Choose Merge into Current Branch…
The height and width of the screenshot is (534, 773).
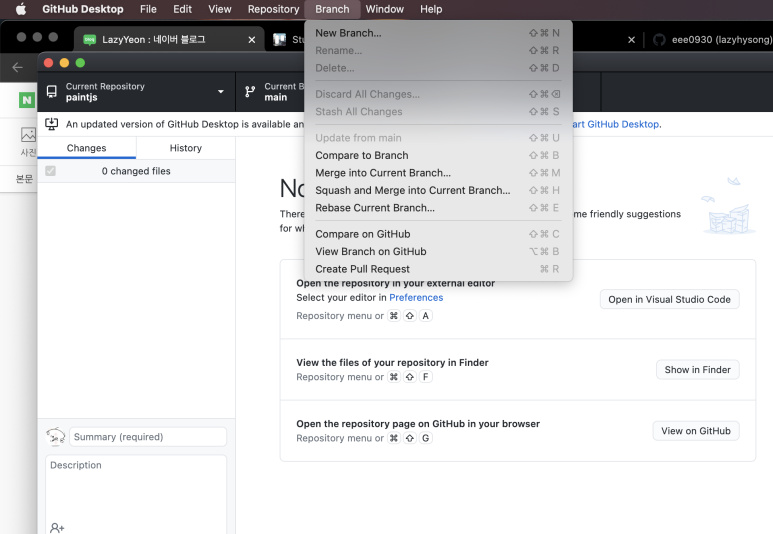click(x=438, y=173)
